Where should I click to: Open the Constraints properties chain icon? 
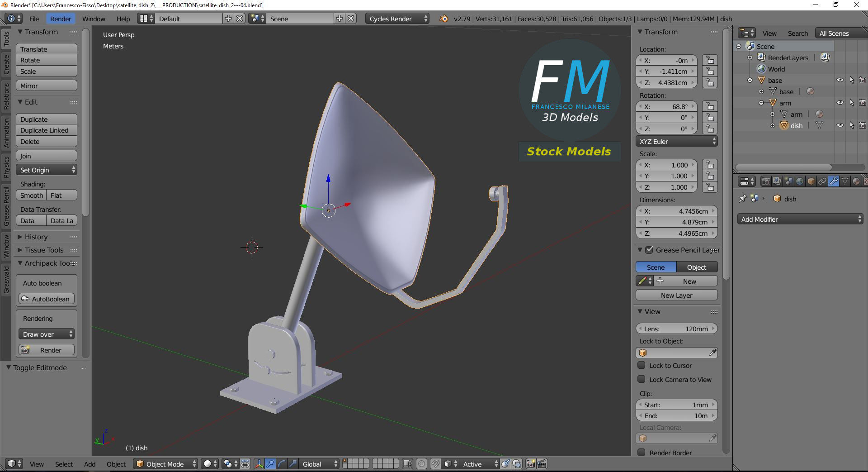(822, 181)
